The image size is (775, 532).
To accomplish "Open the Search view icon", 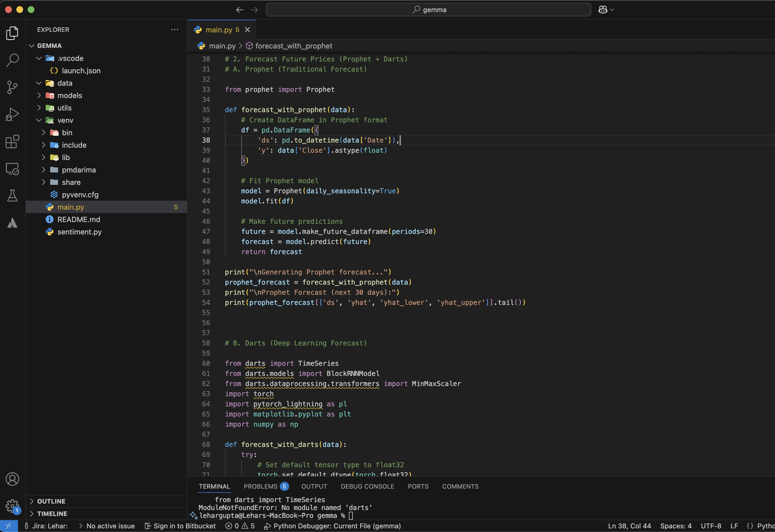I will point(12,60).
